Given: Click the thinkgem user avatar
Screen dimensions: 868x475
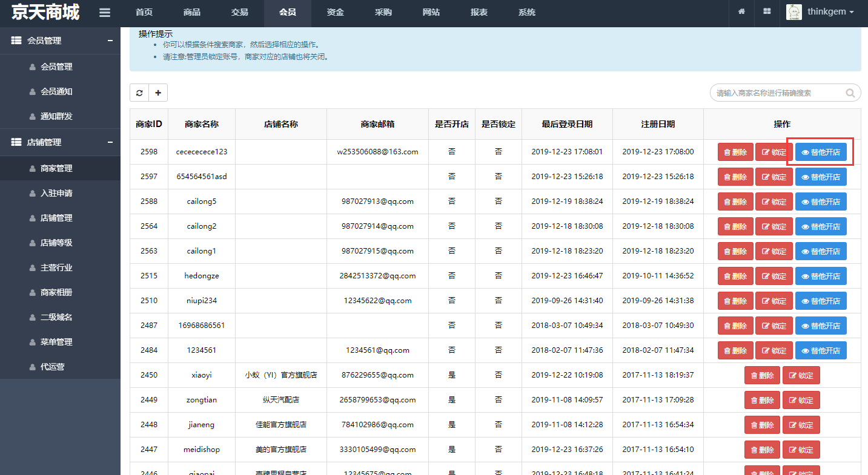Looking at the screenshot, I should (x=794, y=12).
